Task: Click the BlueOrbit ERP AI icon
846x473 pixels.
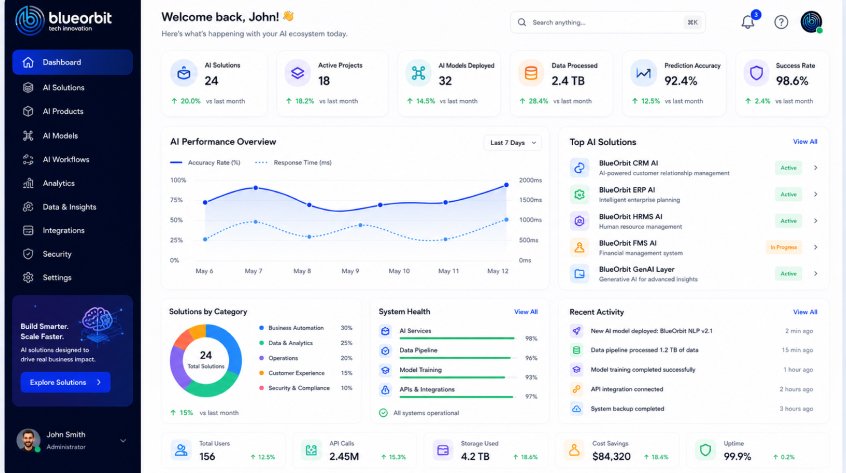Action: click(x=579, y=194)
